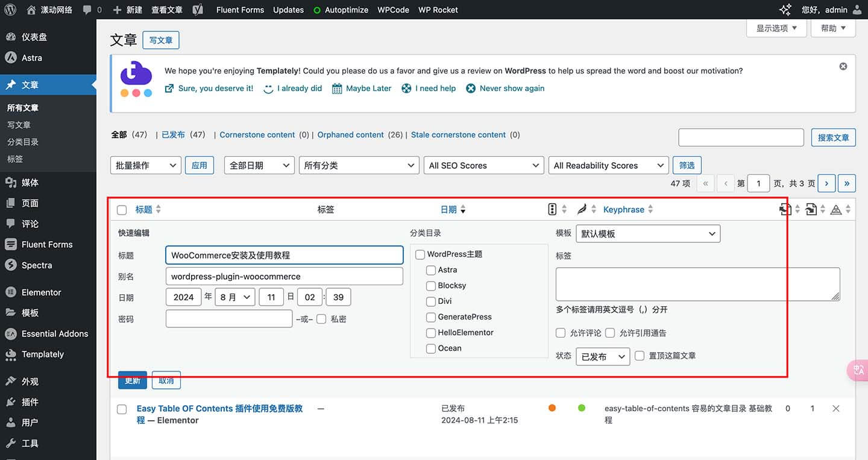
Task: Tick 置顶这篇文章 sticky checkbox
Action: coord(640,356)
